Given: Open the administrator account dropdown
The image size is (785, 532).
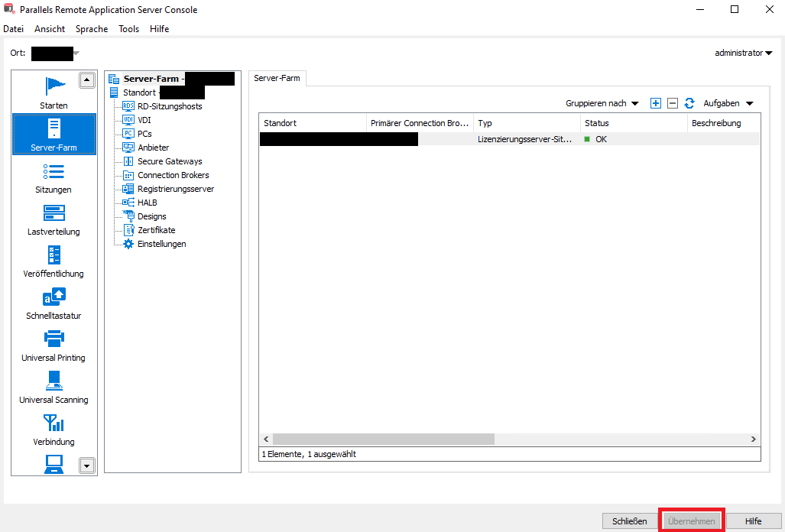Looking at the screenshot, I should pos(744,53).
